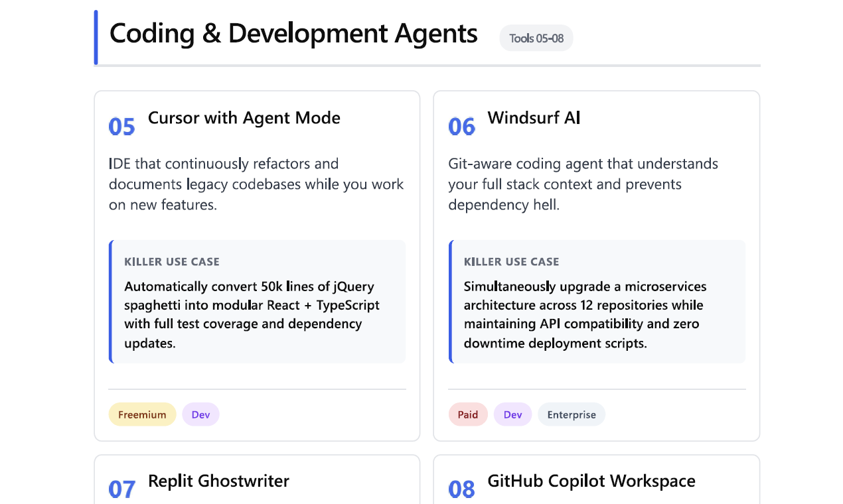Click the number 05 label
843x504 pixels.
(x=122, y=126)
